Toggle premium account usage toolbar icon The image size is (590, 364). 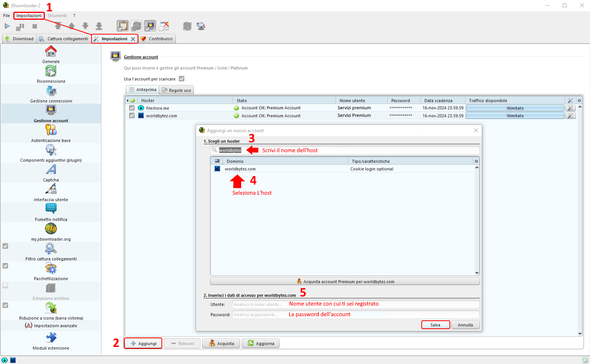point(150,26)
